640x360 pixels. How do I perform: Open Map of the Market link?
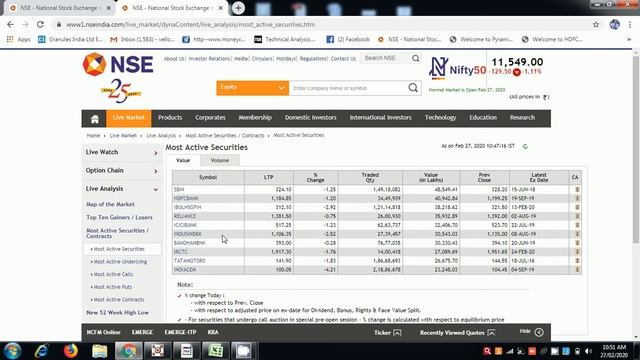click(110, 204)
